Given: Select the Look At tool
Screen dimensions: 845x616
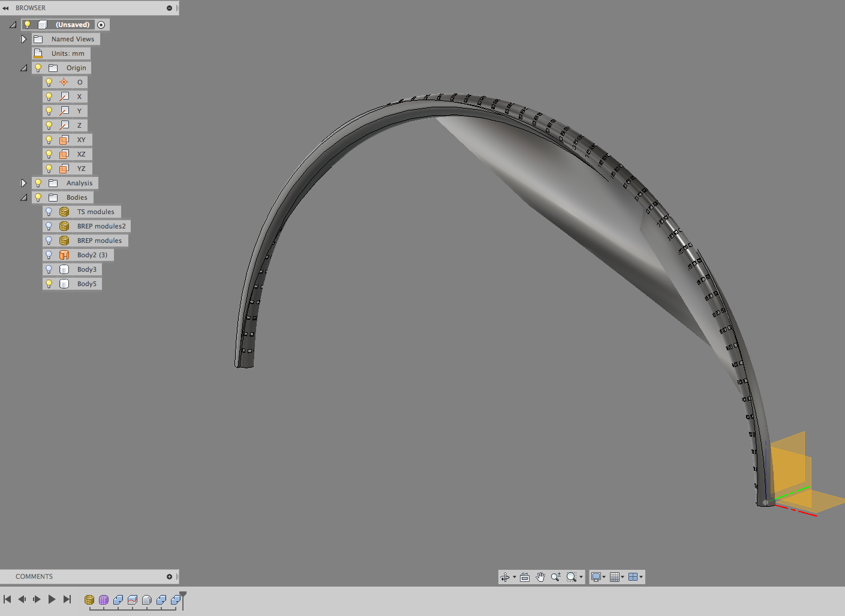Looking at the screenshot, I should coord(524,576).
